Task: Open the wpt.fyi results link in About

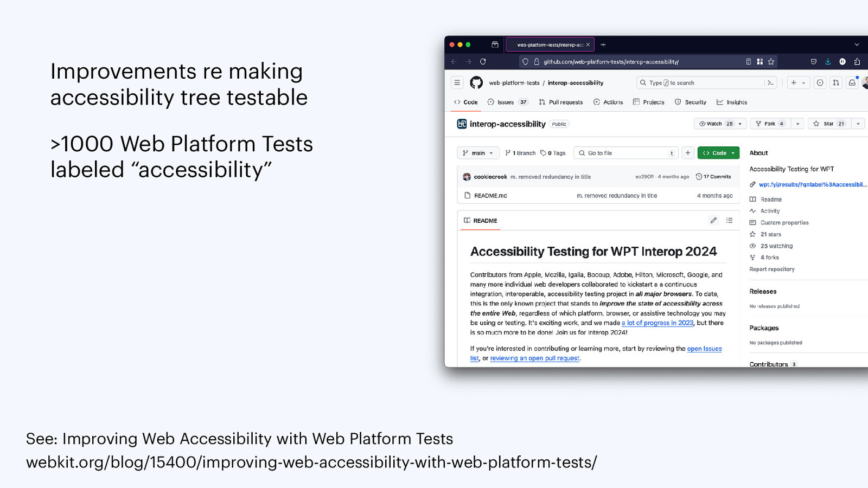Action: coord(813,184)
